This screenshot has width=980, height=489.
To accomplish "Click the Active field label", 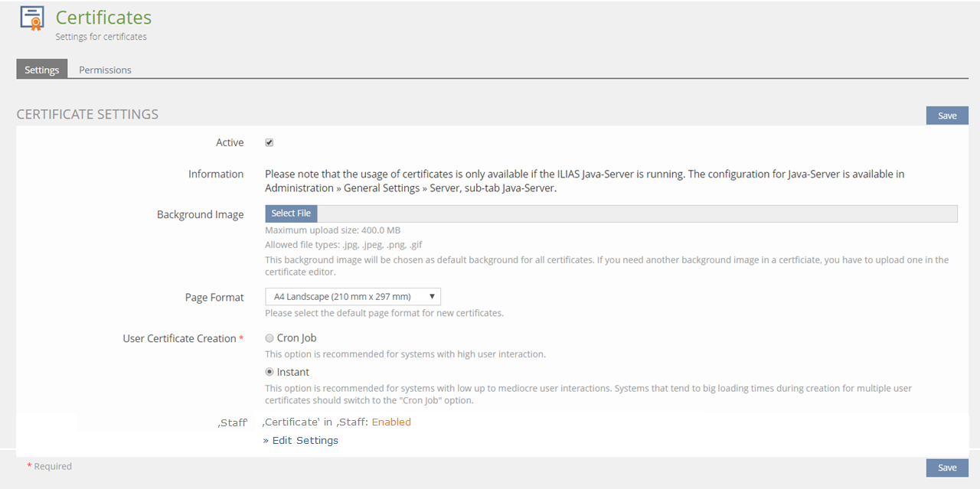I will click(x=230, y=142).
